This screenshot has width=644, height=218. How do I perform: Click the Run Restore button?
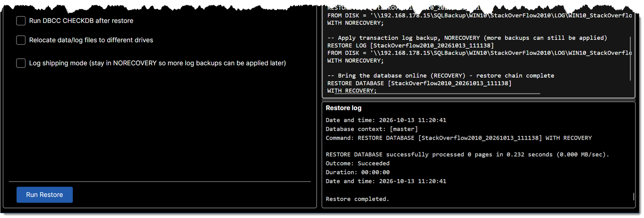(x=45, y=195)
